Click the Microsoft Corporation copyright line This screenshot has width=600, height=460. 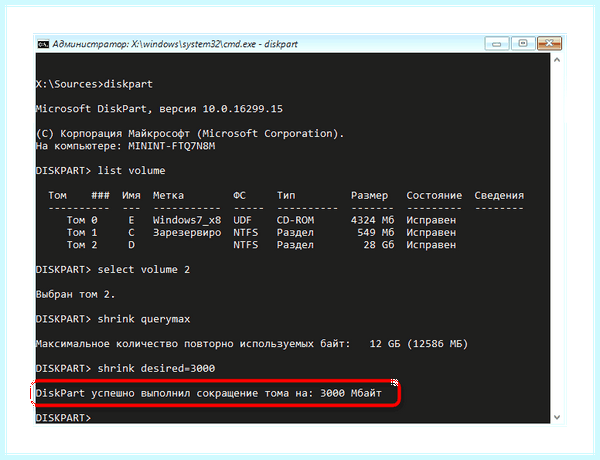coord(190,134)
